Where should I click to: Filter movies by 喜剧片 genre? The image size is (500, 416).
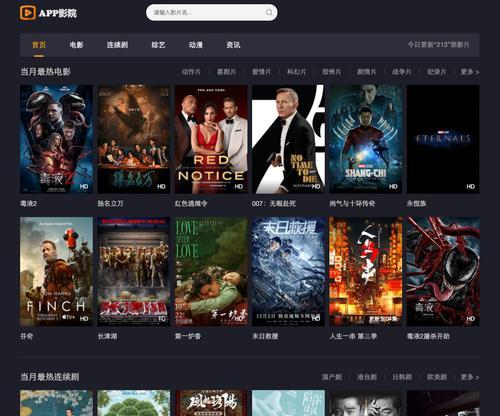click(x=226, y=72)
